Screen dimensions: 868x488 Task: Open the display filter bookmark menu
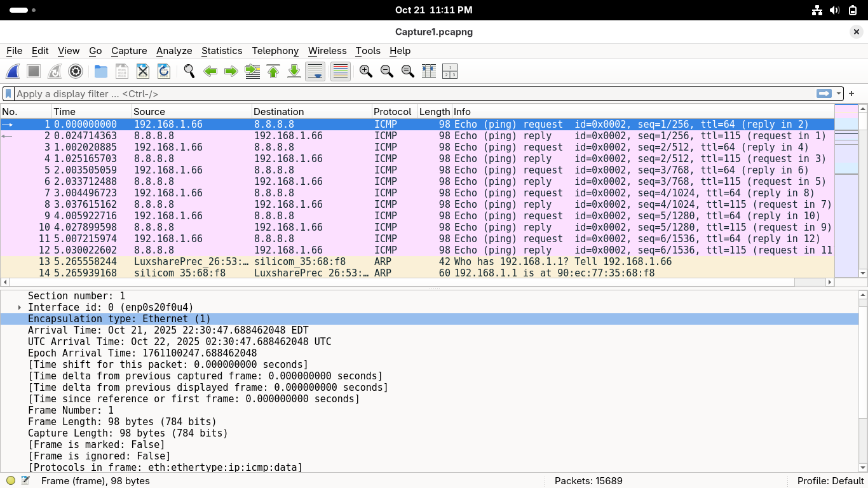(8, 94)
